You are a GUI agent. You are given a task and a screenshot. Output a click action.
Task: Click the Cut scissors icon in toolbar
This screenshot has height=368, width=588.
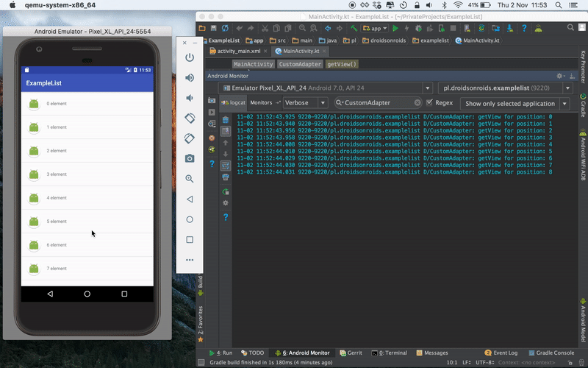click(265, 28)
